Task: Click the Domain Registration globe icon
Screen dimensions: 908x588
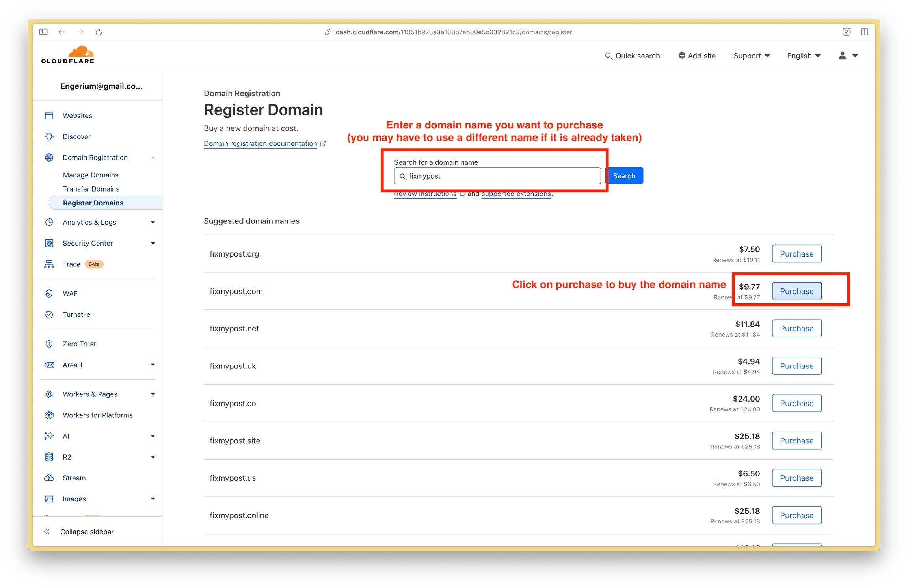Action: 49,157
